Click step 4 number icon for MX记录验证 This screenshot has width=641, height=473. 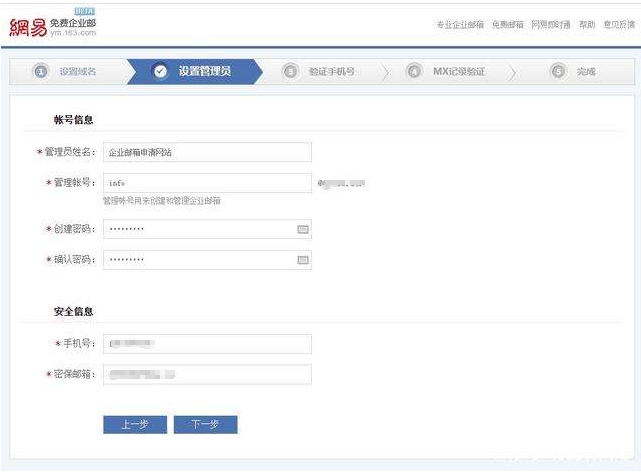413,72
